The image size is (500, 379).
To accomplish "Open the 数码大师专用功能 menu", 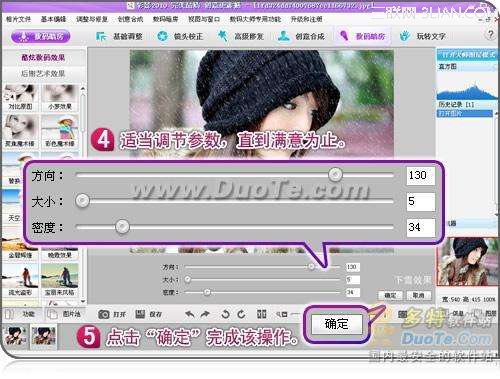I will [x=255, y=19].
